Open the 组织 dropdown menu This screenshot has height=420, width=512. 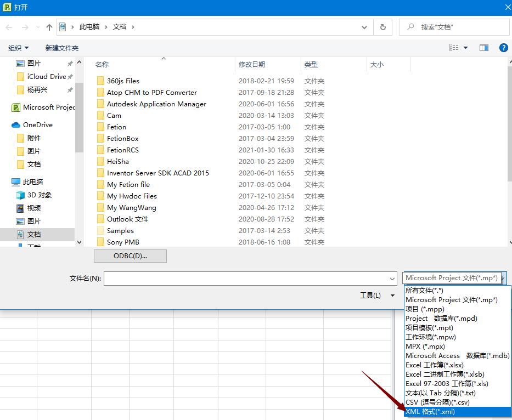coord(18,48)
